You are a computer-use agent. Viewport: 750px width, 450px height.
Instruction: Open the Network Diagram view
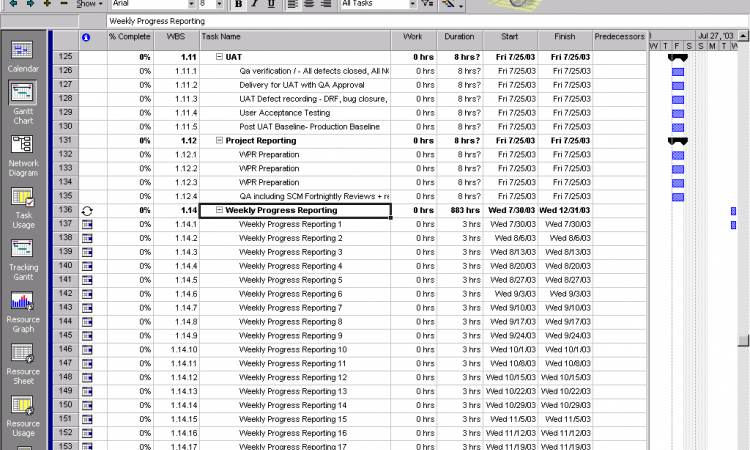[22, 155]
